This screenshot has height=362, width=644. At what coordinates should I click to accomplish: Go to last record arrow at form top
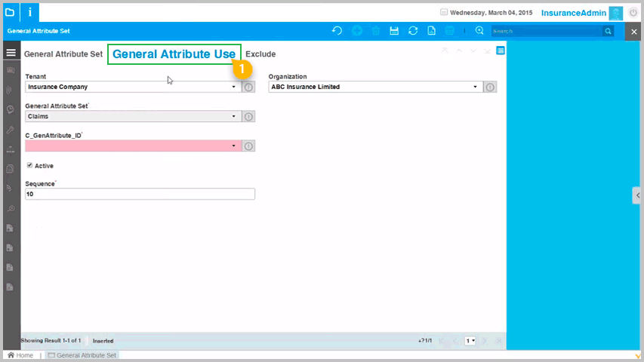(487, 51)
